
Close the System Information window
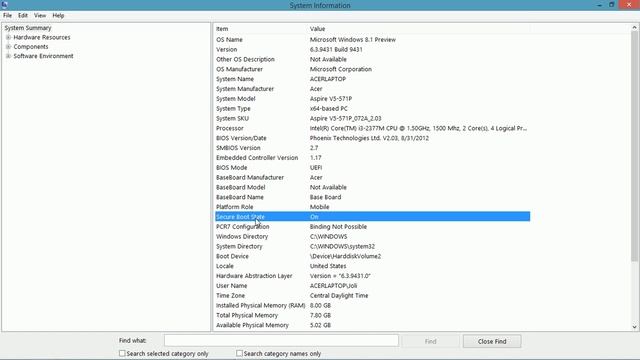[629, 4]
